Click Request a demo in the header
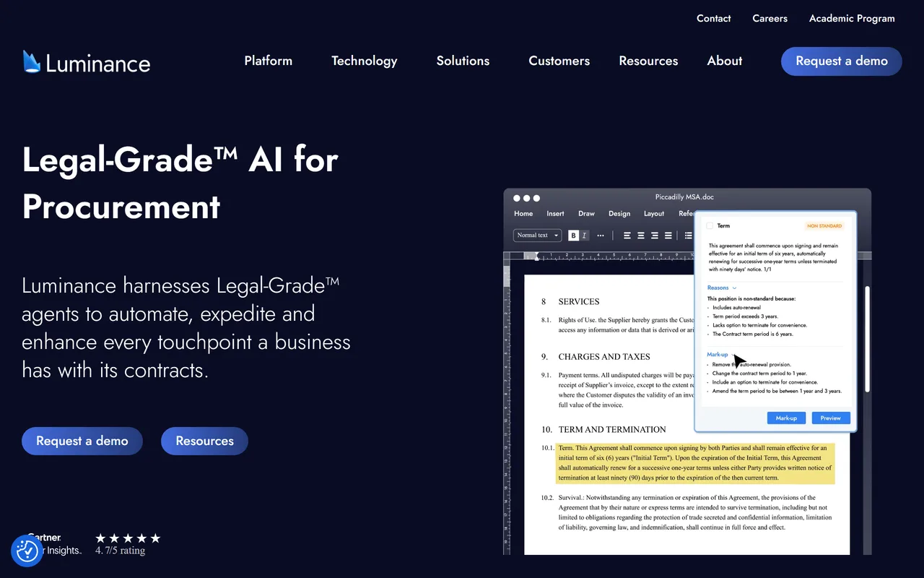924x578 pixels. pyautogui.click(x=842, y=61)
